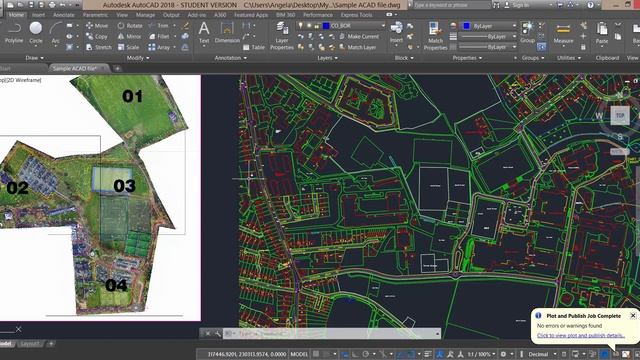Open the lineweight ByLayer dropdown
Image resolution: width=640 pixels, height=360 pixels.
[x=514, y=36]
